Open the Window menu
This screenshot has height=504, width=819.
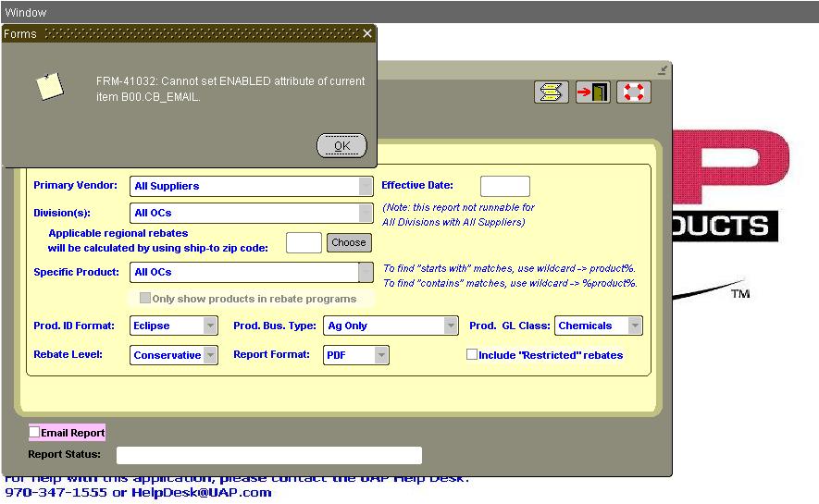[26, 13]
